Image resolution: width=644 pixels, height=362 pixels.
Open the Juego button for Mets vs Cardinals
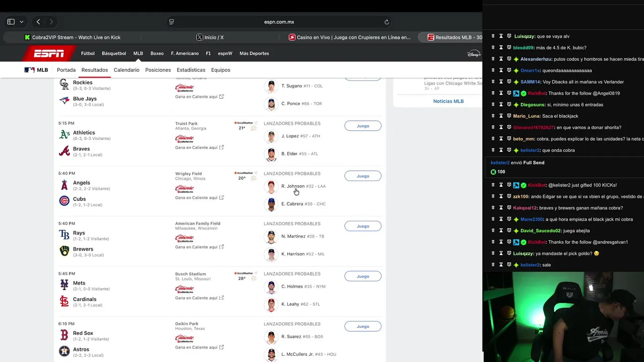pyautogui.click(x=363, y=276)
